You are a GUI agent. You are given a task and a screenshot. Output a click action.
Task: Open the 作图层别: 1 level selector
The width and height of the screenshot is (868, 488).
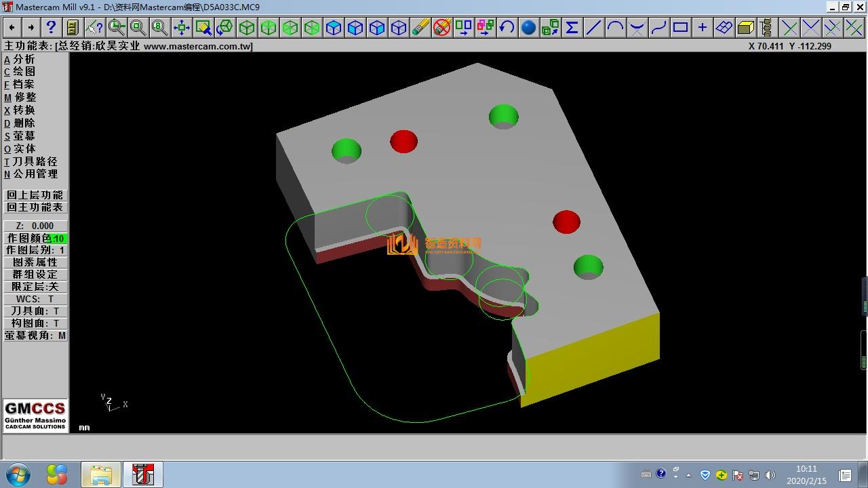pos(35,250)
